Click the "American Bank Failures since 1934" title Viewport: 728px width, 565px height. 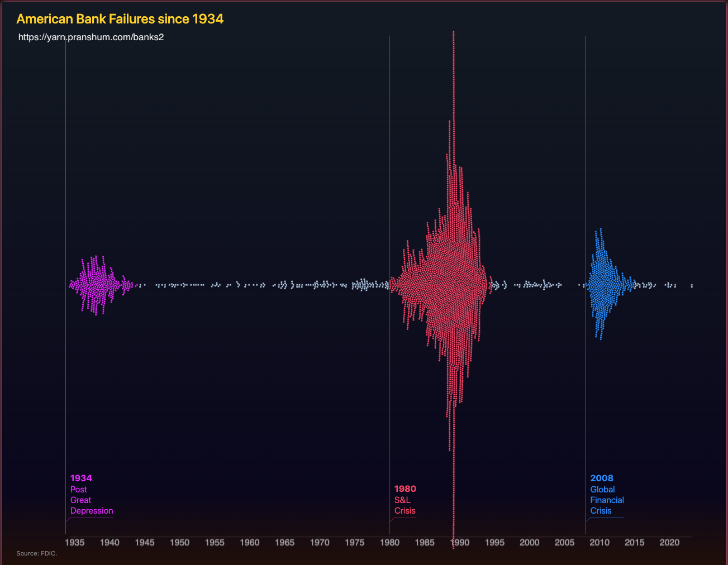120,19
